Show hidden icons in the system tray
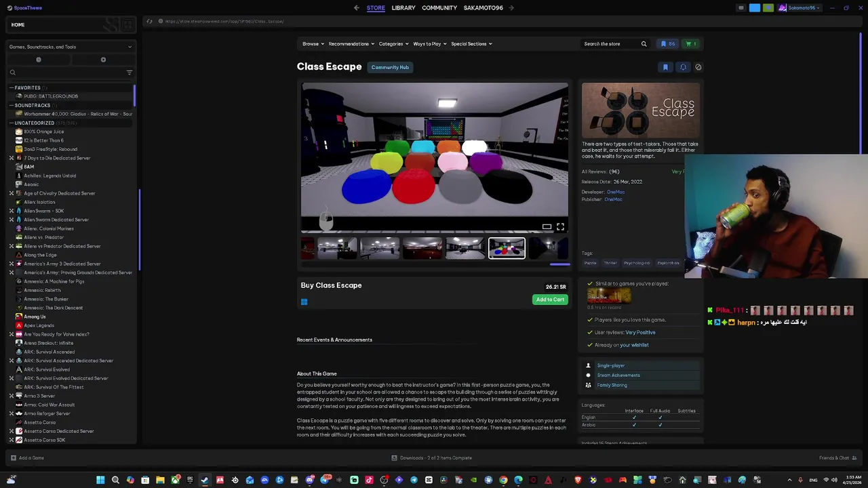 789,480
